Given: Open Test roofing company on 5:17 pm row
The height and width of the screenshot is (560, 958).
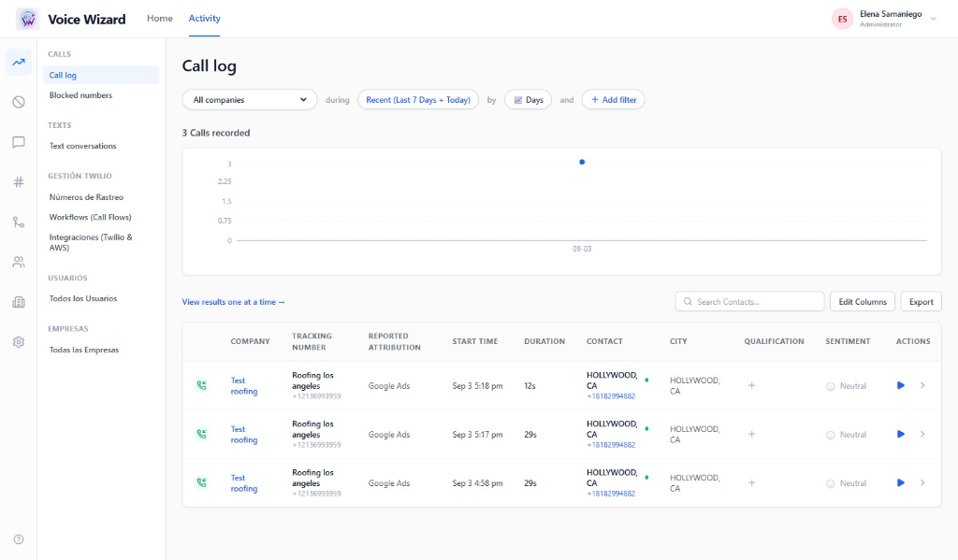Looking at the screenshot, I should [x=244, y=435].
